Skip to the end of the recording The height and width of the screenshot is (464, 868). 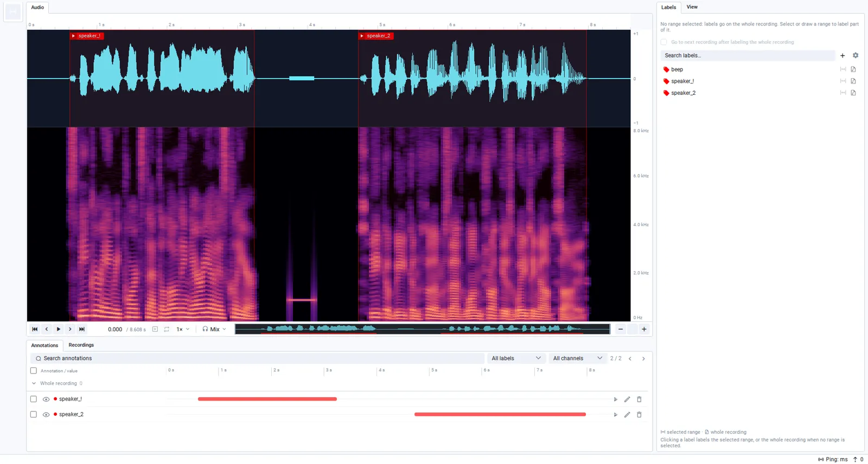tap(82, 329)
